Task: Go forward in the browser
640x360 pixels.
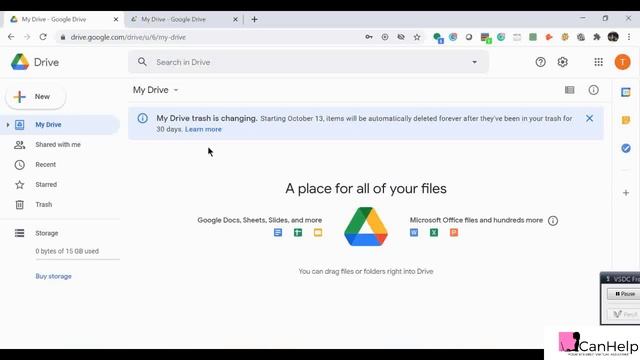Action: [x=27, y=37]
